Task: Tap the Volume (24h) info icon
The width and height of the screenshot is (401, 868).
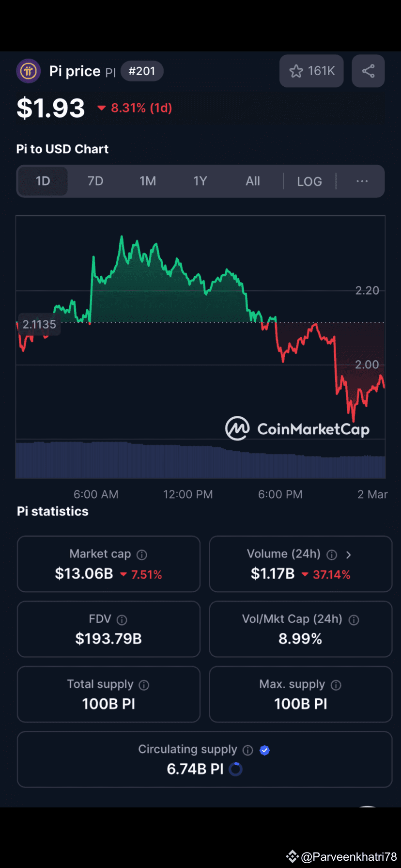Action: (x=332, y=554)
